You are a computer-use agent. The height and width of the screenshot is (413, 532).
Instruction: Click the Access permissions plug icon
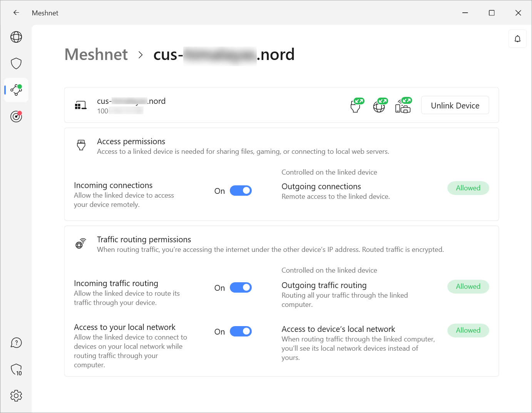81,145
